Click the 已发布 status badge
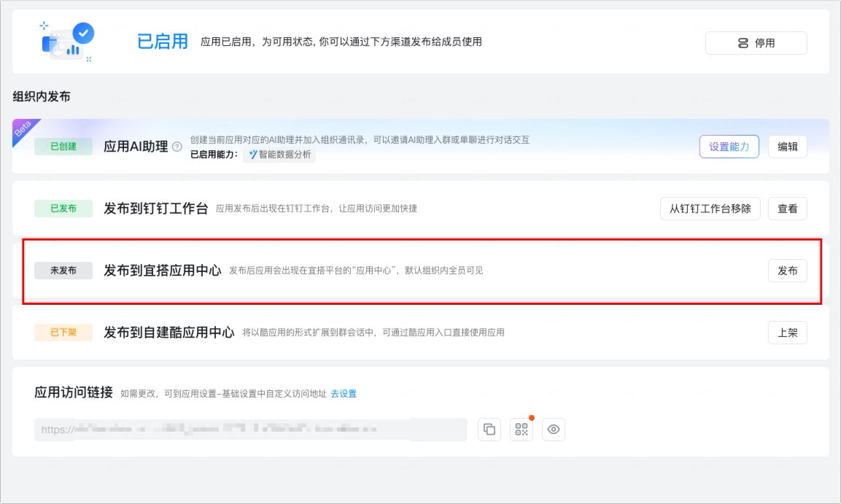 [63, 209]
